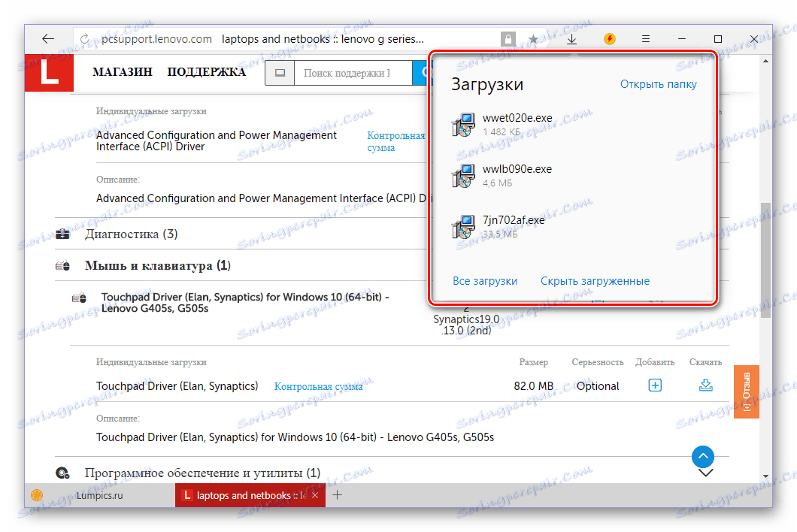Expand the Диагностика (3) section
The height and width of the screenshot is (532, 797).
click(x=131, y=234)
